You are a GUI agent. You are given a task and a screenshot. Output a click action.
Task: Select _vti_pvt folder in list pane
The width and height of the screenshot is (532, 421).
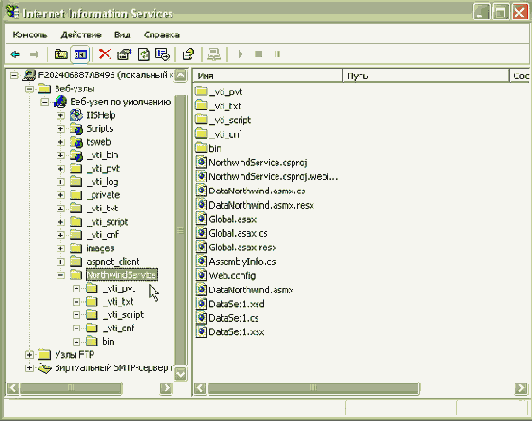tap(225, 92)
